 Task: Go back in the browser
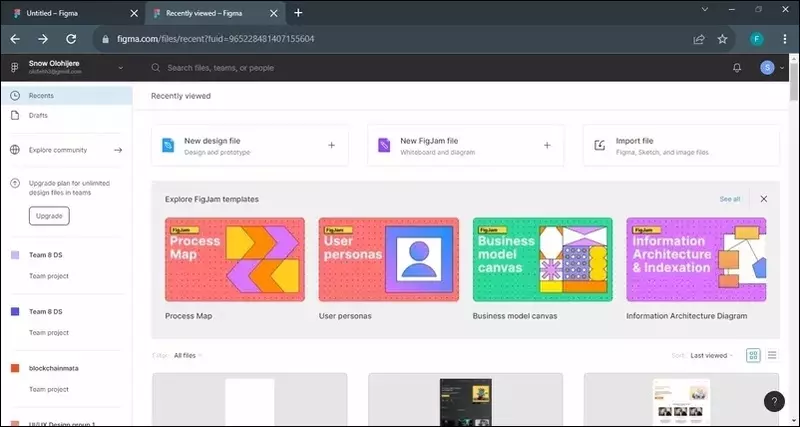(15, 39)
